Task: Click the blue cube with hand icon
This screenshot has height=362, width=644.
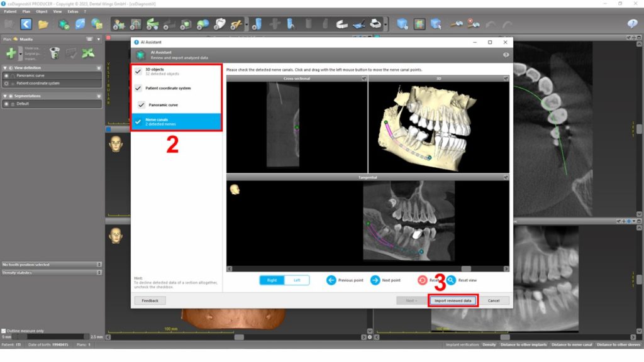Action: click(402, 25)
